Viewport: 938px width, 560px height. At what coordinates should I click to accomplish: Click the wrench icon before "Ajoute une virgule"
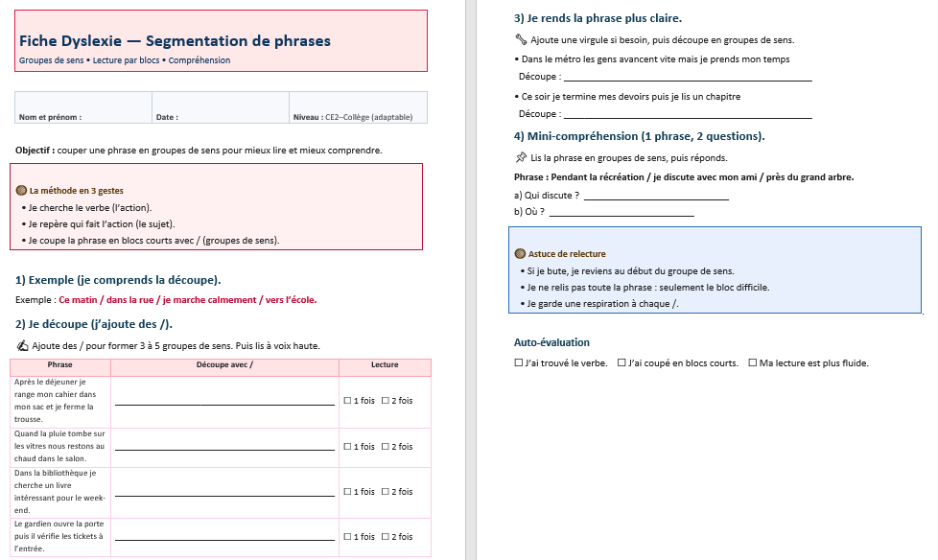(521, 40)
